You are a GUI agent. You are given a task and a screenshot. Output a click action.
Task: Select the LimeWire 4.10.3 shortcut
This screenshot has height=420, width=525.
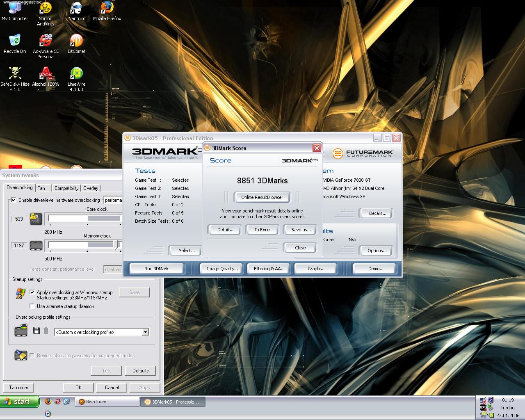coord(76,79)
